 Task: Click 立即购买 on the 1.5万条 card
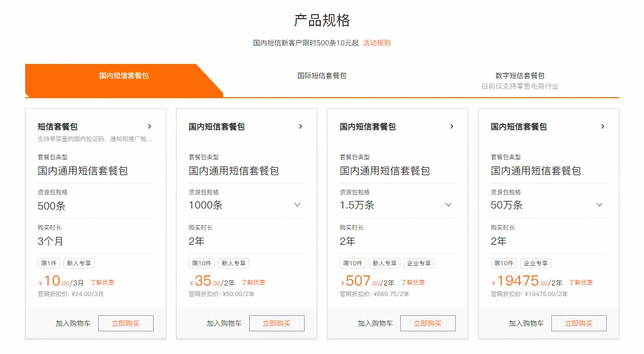(428, 323)
